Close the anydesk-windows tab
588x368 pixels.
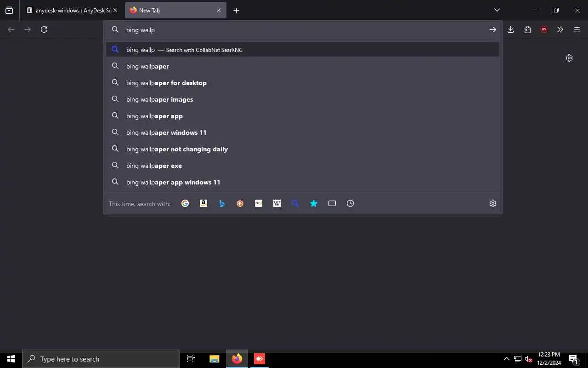pyautogui.click(x=115, y=10)
